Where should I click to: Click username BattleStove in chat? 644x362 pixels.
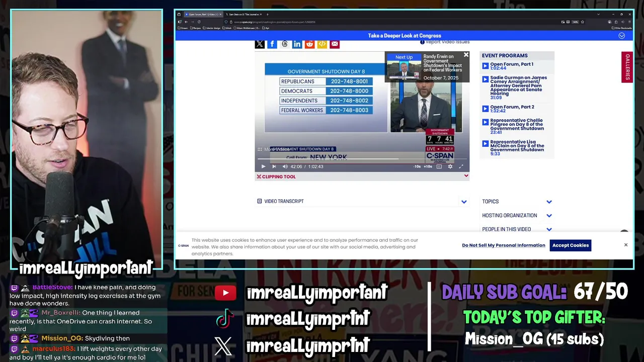52,287
